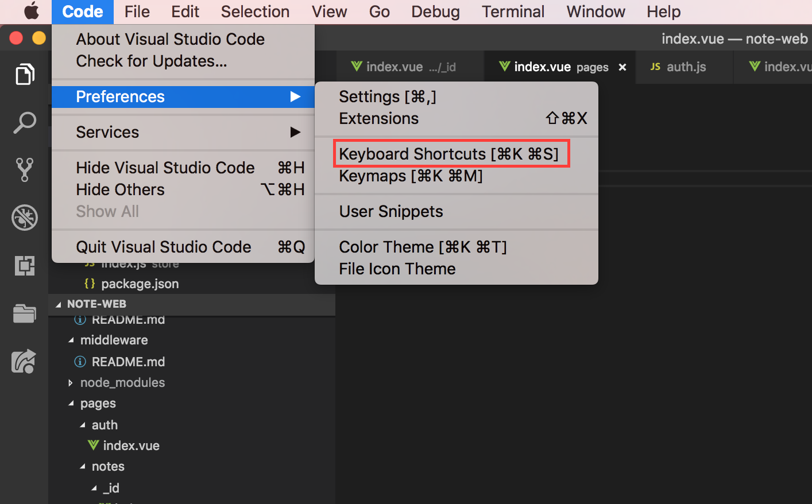This screenshot has width=812, height=504.
Task: Open the Source Control view
Action: tap(25, 170)
